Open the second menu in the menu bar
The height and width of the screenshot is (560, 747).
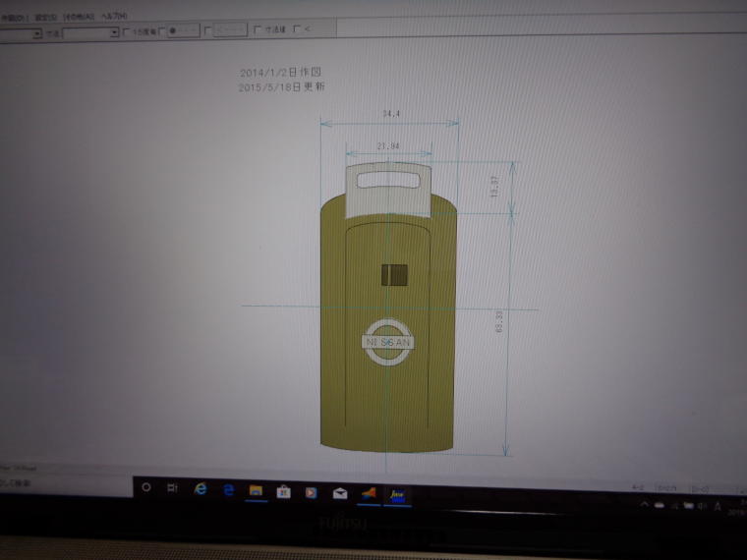[46, 17]
